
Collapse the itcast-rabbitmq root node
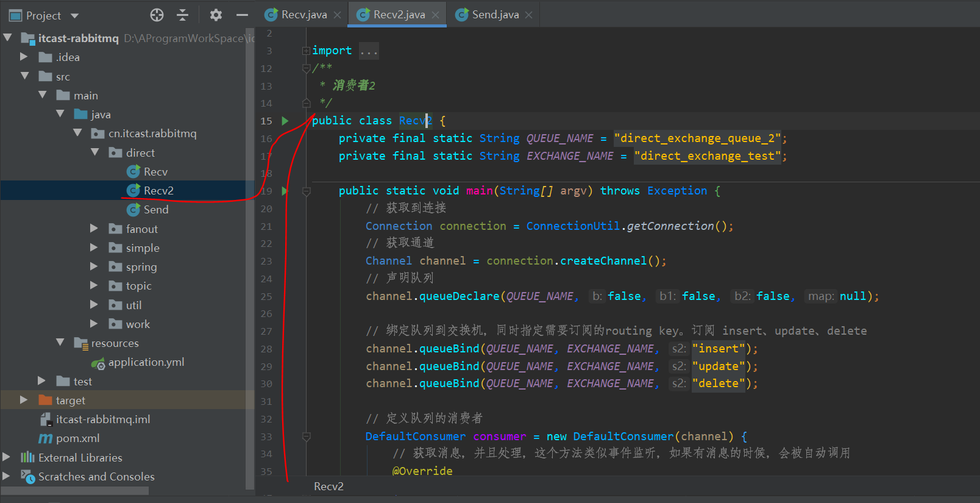point(8,38)
